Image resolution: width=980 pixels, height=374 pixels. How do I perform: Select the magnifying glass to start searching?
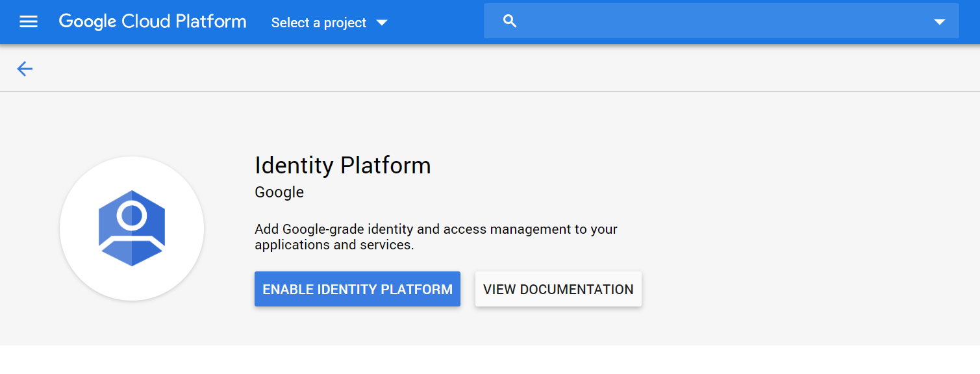509,20
